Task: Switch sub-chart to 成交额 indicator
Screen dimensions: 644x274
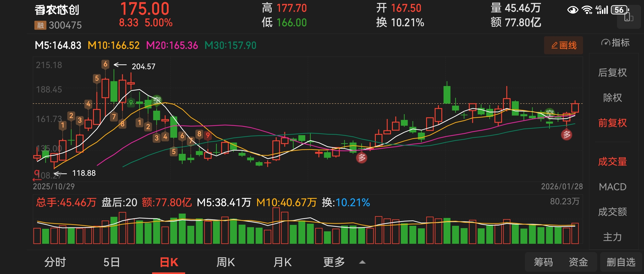Action: pos(612,212)
